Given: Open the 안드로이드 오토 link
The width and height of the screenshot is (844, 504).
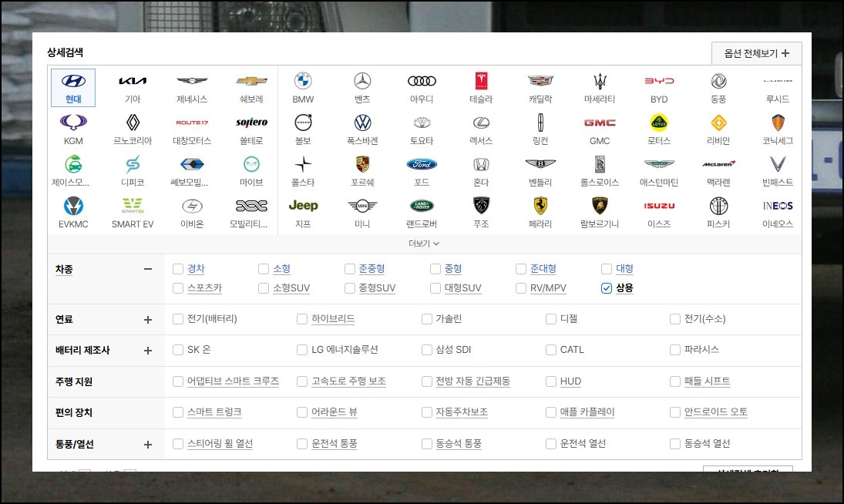Looking at the screenshot, I should [x=716, y=412].
